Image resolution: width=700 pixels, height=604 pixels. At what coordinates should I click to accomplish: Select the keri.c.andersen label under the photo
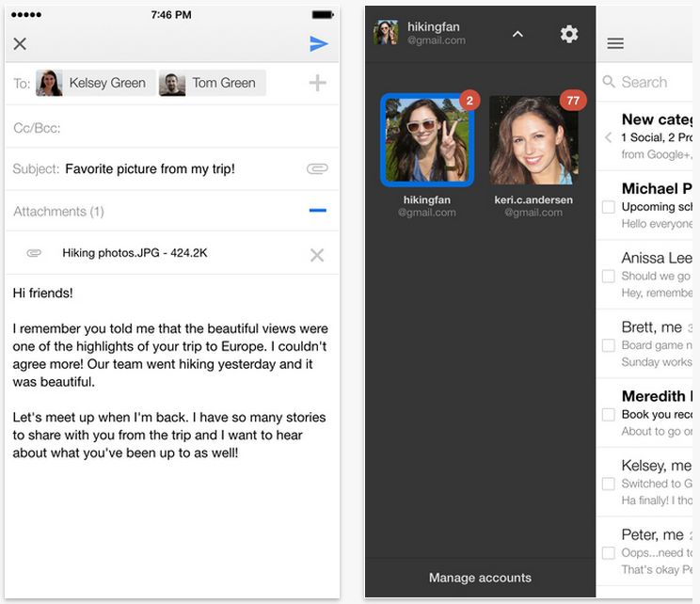[x=533, y=206]
